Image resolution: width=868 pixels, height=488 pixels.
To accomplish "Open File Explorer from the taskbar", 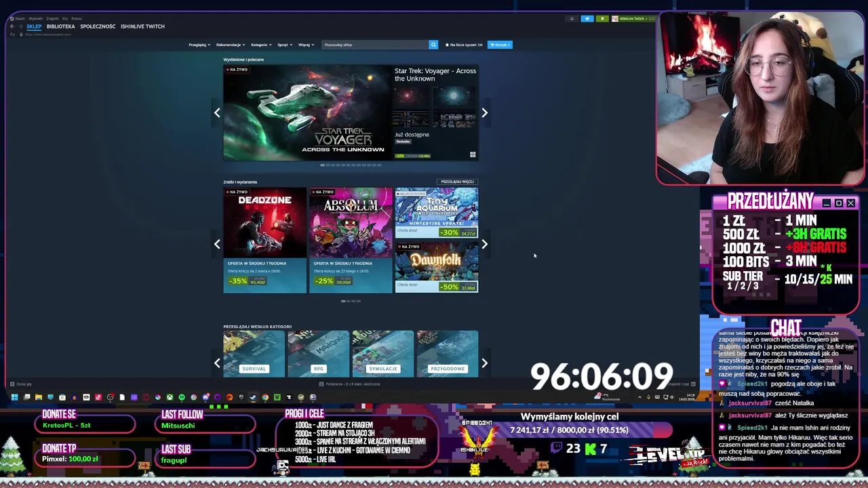I will click(x=38, y=397).
